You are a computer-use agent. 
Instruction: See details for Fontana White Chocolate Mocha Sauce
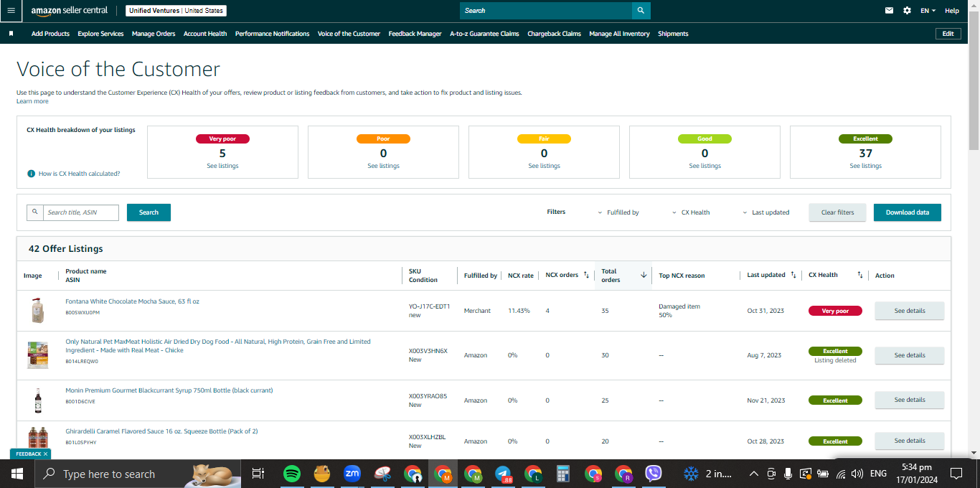909,311
